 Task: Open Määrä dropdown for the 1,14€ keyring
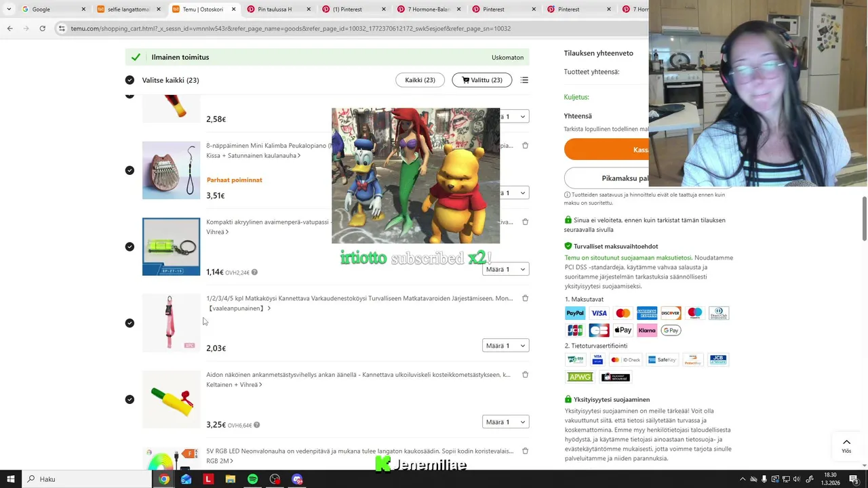[x=506, y=269]
